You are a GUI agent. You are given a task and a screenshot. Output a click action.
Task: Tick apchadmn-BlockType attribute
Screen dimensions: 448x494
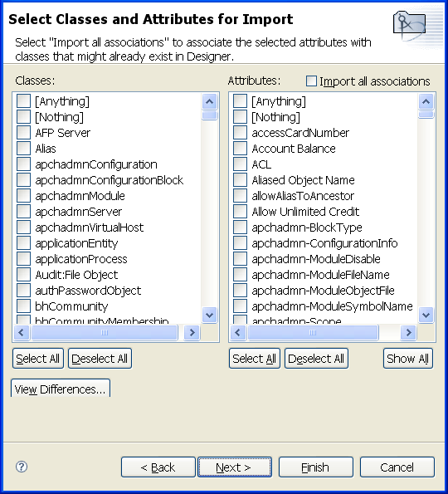point(240,227)
